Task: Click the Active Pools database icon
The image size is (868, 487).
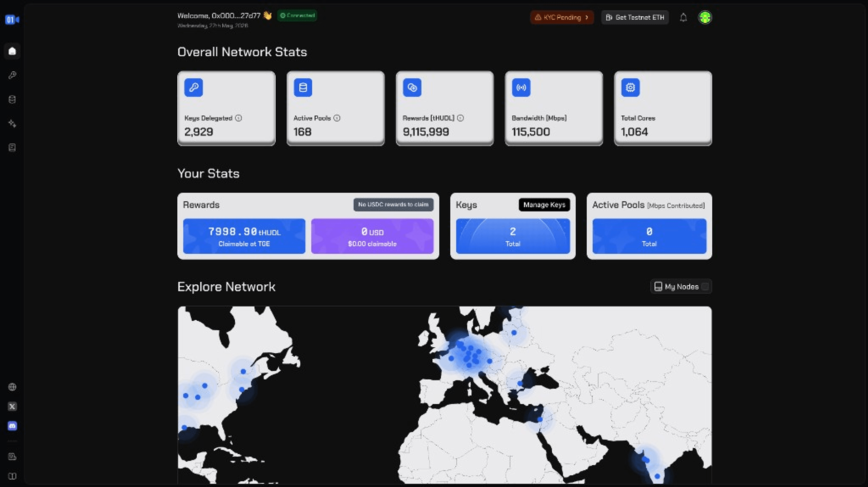Action: click(303, 88)
